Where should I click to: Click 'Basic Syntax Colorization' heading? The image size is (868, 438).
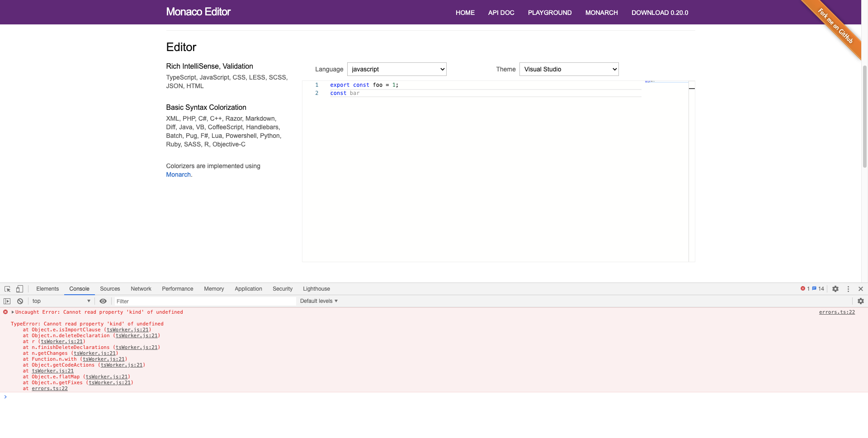(206, 107)
